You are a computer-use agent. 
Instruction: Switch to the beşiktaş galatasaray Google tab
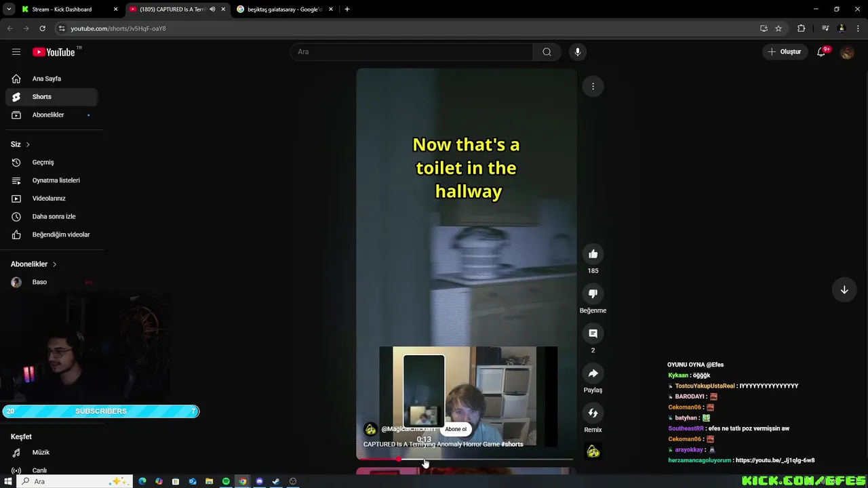point(285,9)
